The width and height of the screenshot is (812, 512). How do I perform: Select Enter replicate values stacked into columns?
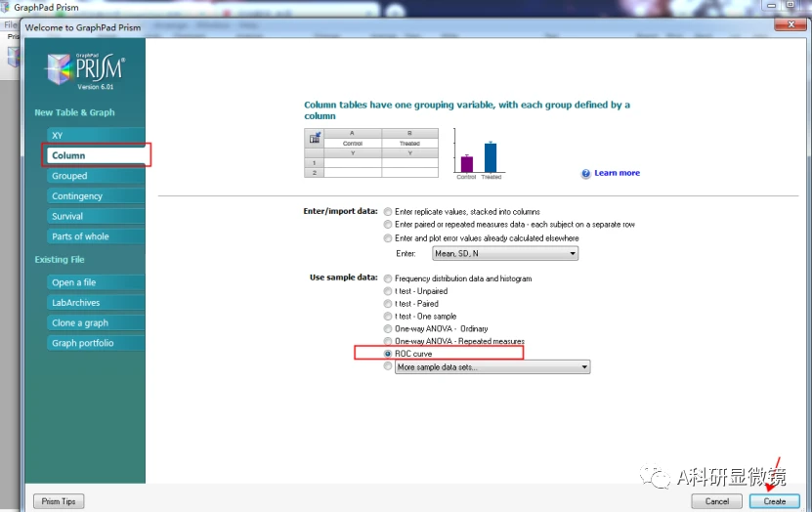[387, 212]
